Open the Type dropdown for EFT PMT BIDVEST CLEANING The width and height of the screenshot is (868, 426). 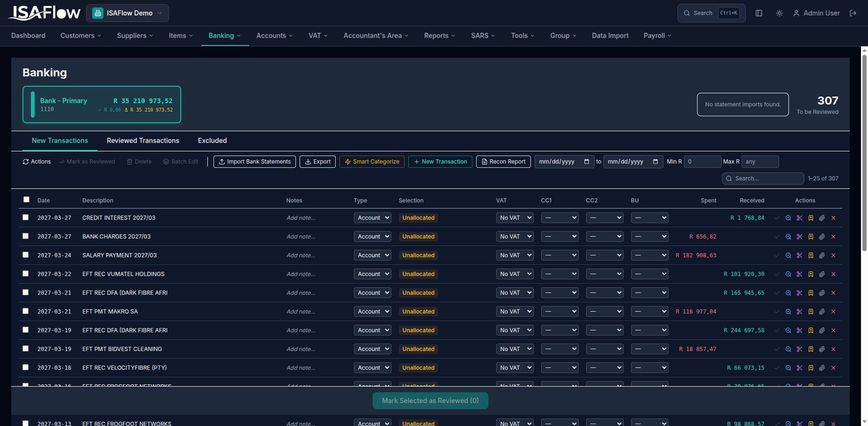[x=372, y=349]
